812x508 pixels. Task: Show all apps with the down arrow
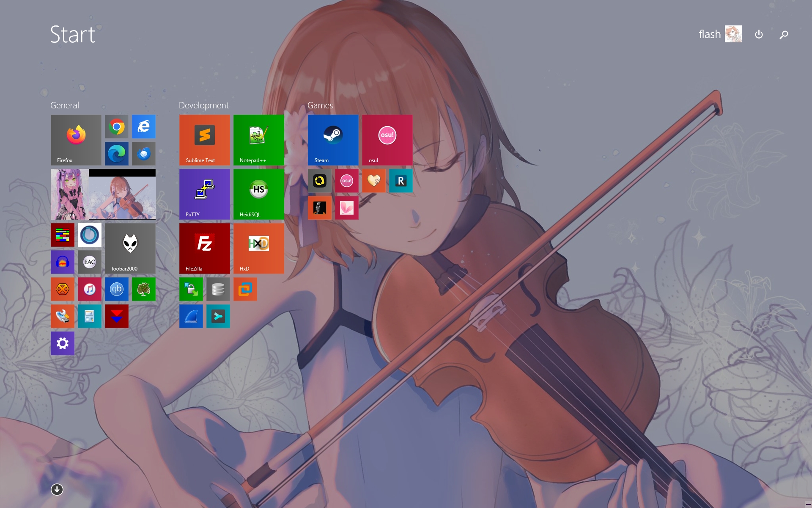57,489
